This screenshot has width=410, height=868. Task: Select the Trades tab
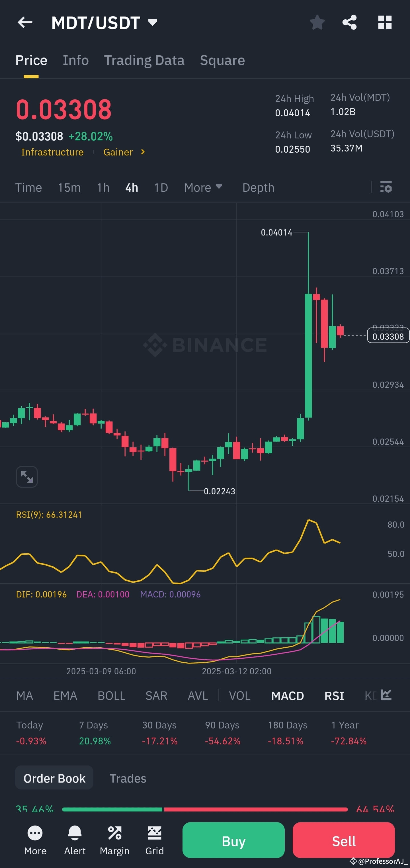(128, 778)
